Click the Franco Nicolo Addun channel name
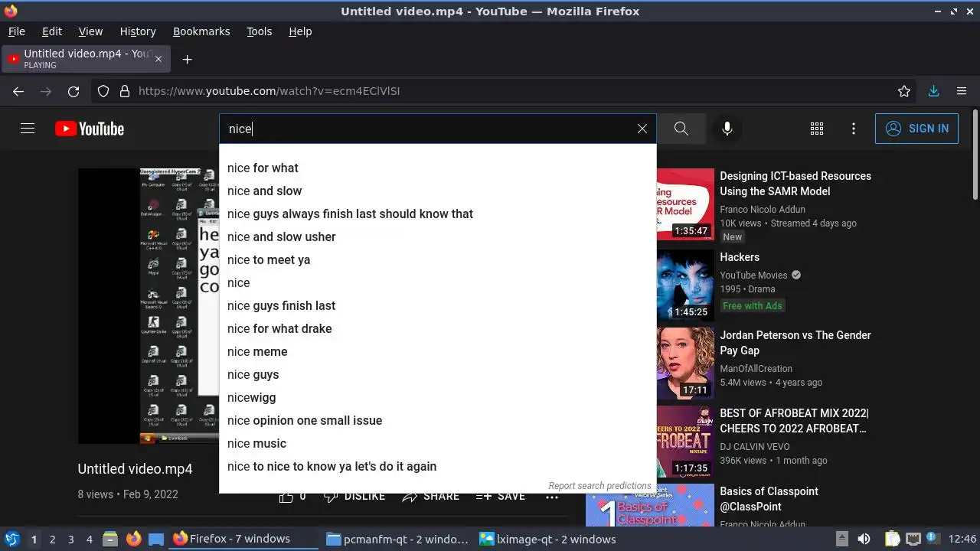 tap(763, 210)
